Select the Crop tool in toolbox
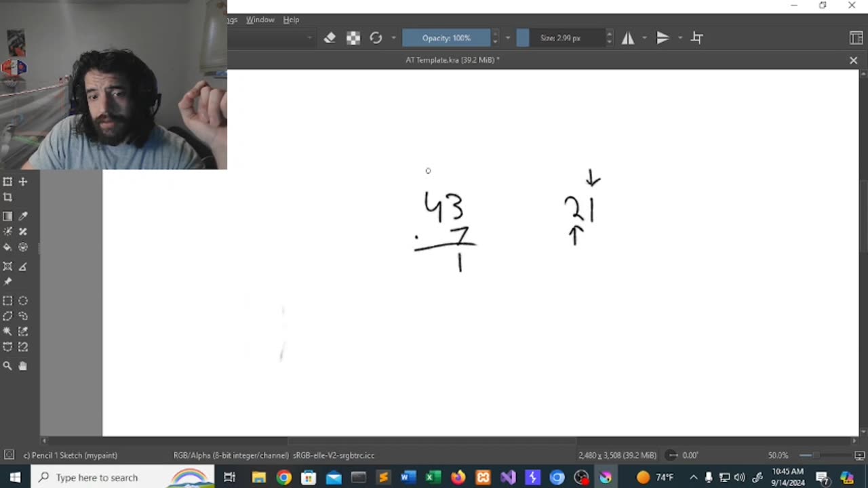The height and width of the screenshot is (488, 868). 7,197
